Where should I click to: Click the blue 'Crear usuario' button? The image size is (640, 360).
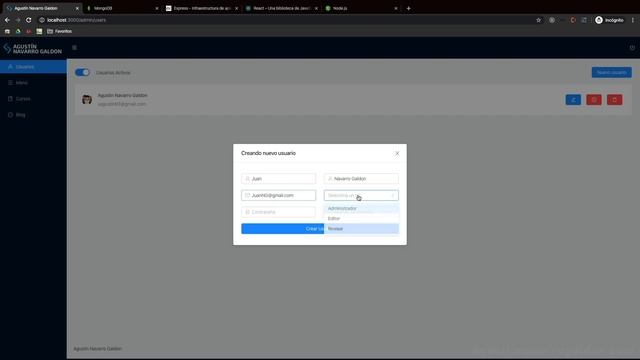[282, 229]
